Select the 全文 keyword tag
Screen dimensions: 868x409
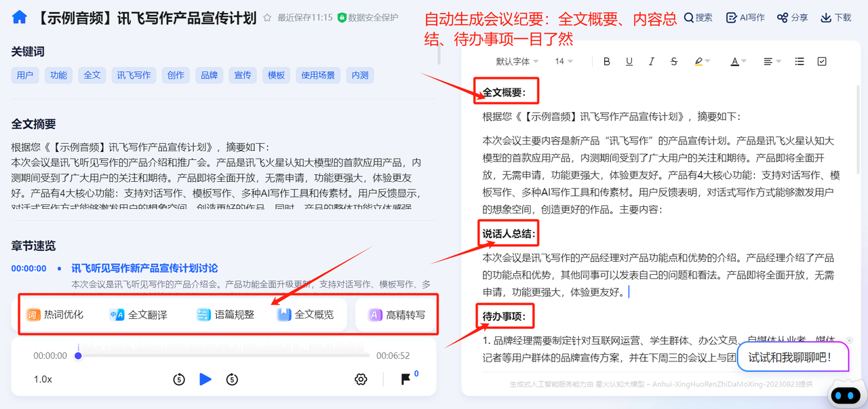point(92,75)
